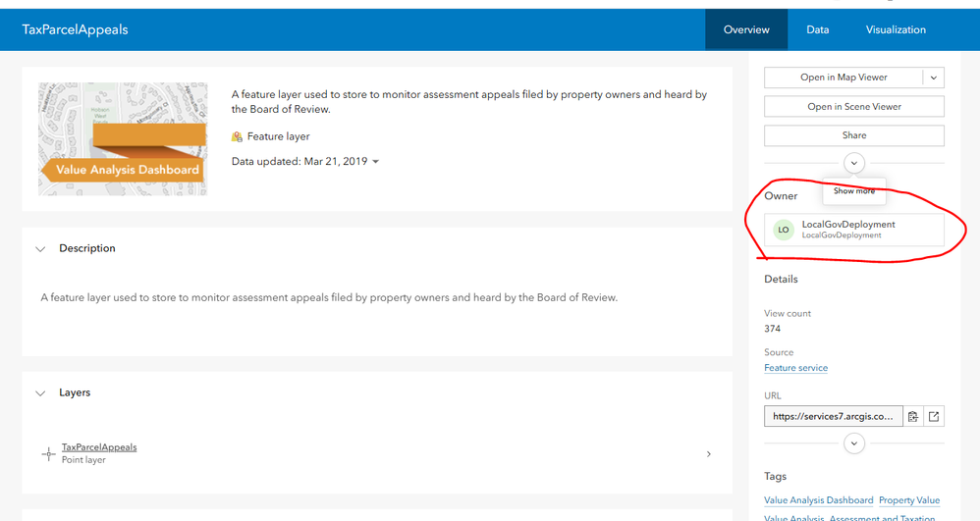Screen dimensions: 980x521
Task: Expand TaxParcelAppeals layer row arrow
Action: [708, 454]
